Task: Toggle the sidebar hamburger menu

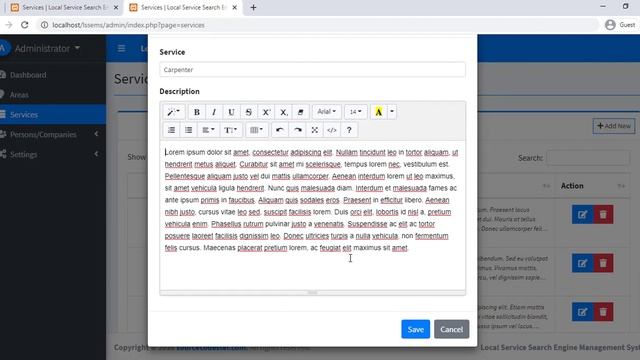Action: (121, 48)
